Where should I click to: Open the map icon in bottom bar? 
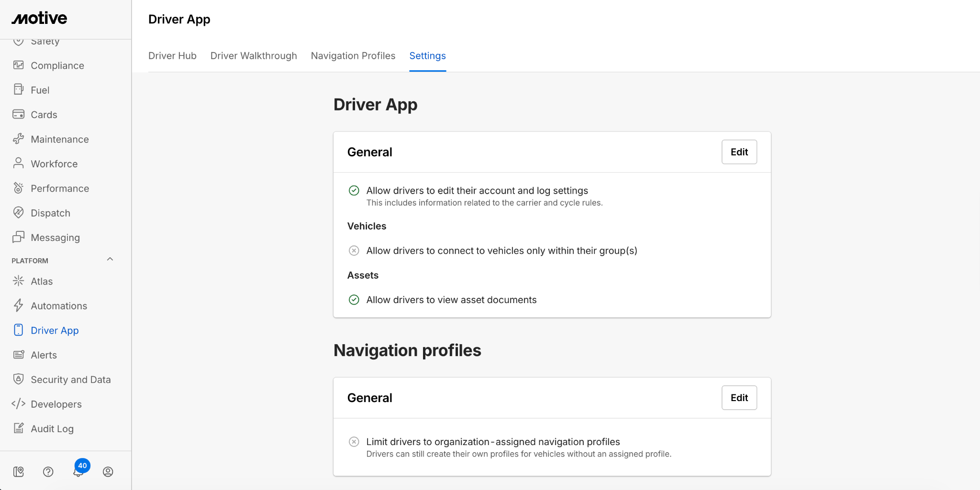click(19, 472)
